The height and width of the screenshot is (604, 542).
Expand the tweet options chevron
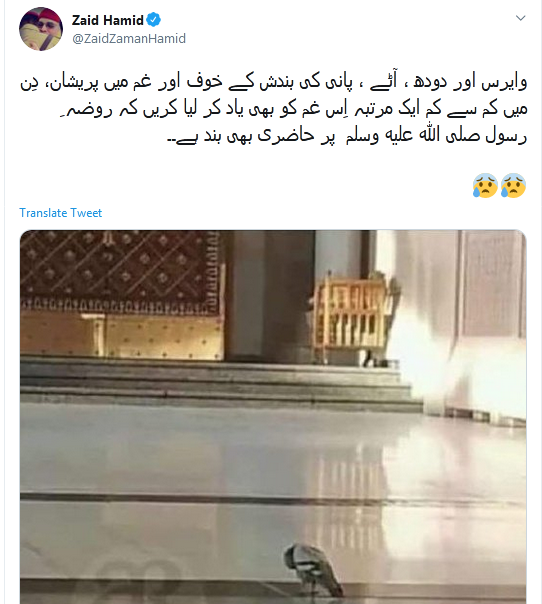click(x=520, y=18)
